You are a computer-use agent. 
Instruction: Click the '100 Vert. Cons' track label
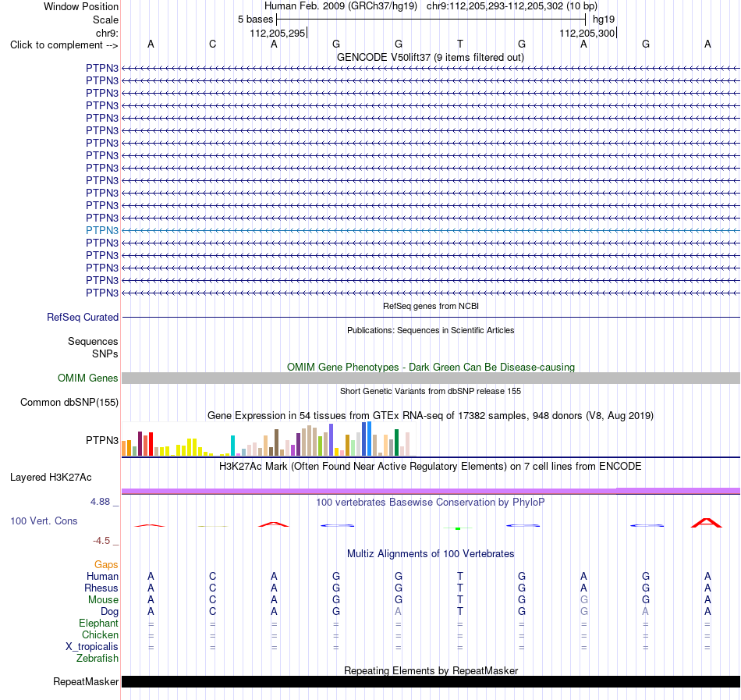click(44, 521)
